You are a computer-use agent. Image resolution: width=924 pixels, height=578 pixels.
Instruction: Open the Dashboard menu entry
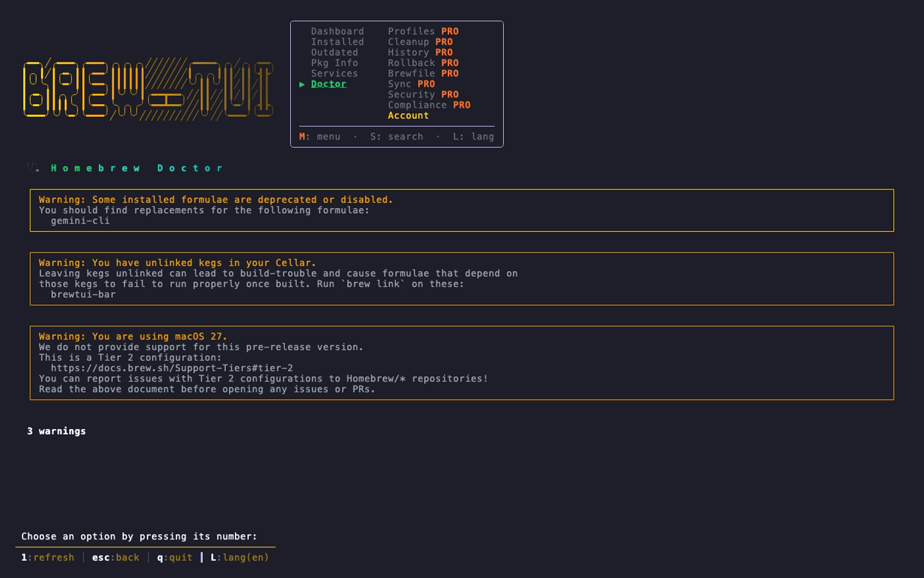point(337,31)
